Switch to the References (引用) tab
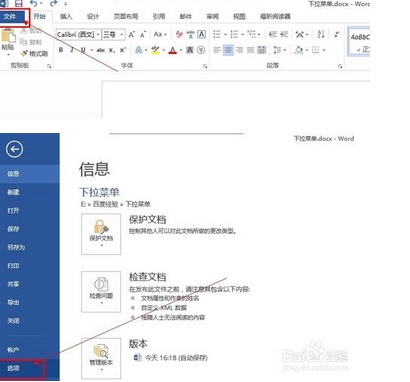The height and width of the screenshot is (382, 410). pos(159,16)
